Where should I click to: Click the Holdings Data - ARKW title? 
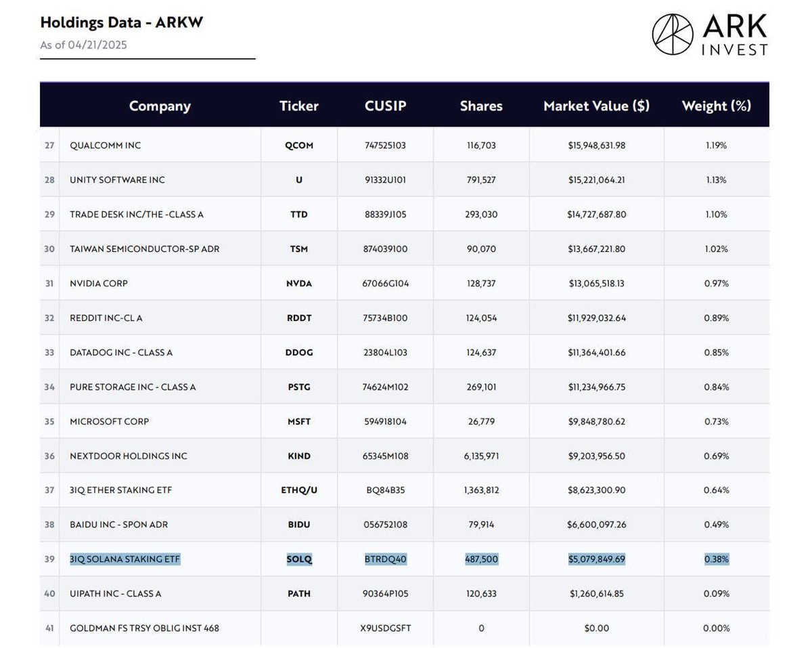click(121, 22)
